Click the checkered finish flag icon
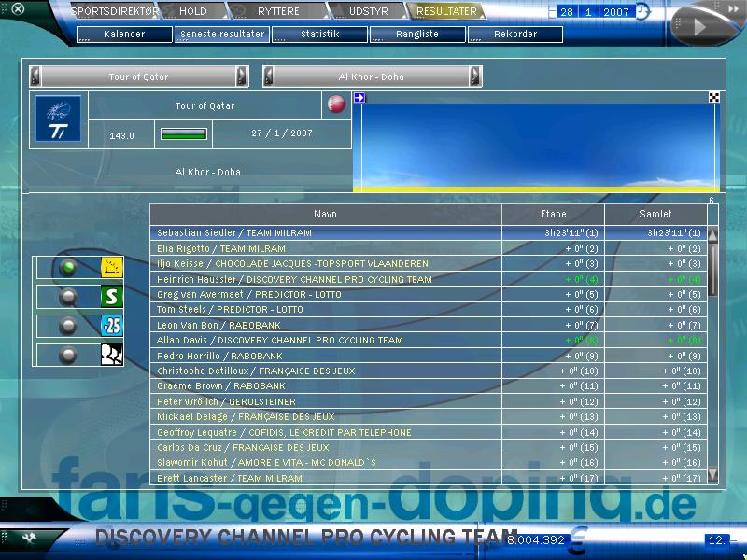Viewport: 747px width, 560px height. click(x=714, y=97)
